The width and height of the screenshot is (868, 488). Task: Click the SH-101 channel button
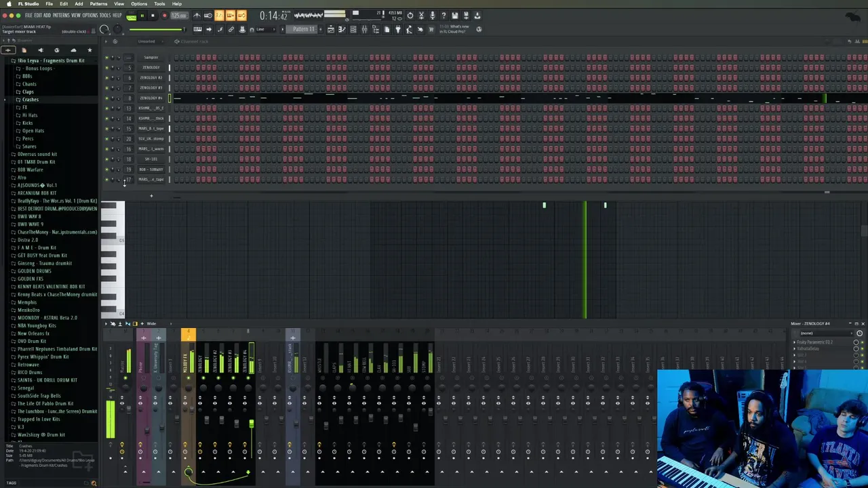151,159
